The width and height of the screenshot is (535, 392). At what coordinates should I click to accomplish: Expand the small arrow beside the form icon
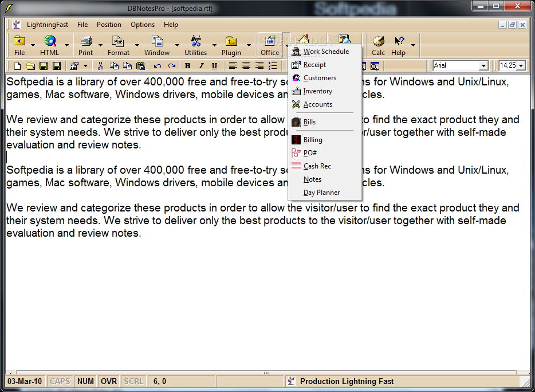point(85,66)
